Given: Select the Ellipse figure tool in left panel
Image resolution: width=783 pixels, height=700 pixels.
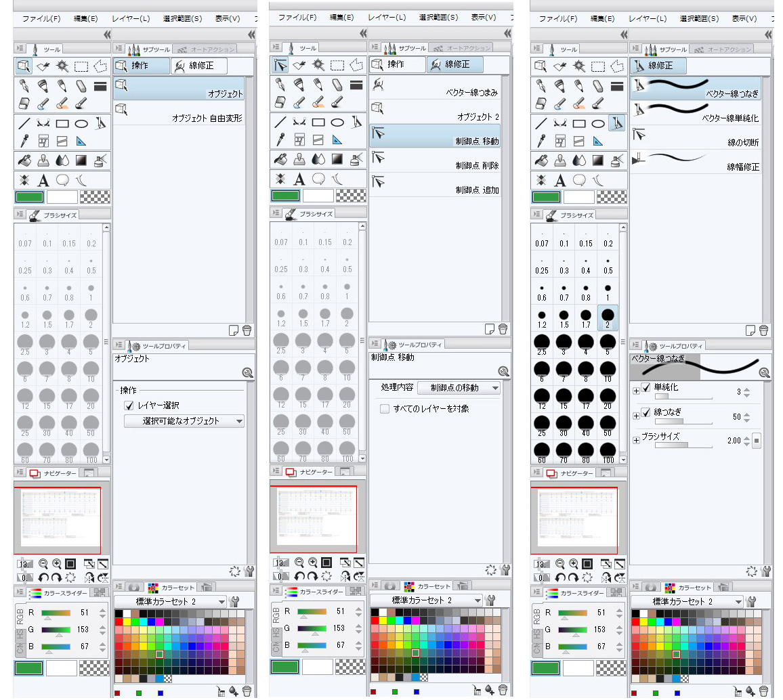Looking at the screenshot, I should click(x=81, y=123).
